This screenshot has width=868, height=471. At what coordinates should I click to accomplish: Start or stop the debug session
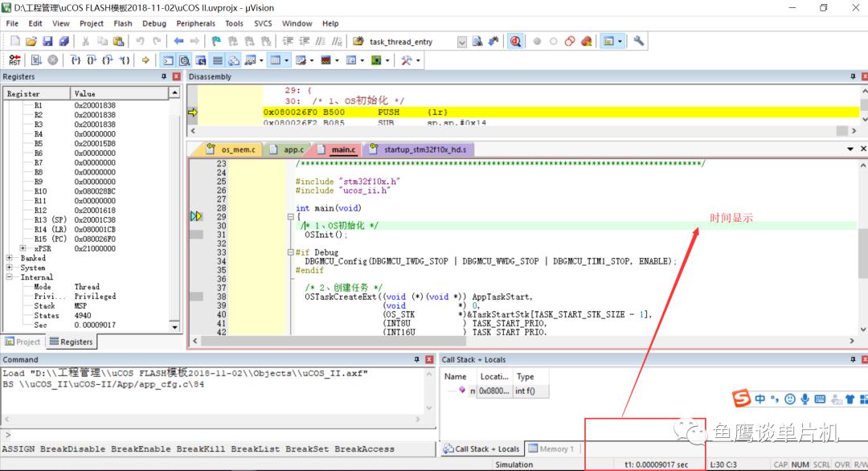coord(515,41)
